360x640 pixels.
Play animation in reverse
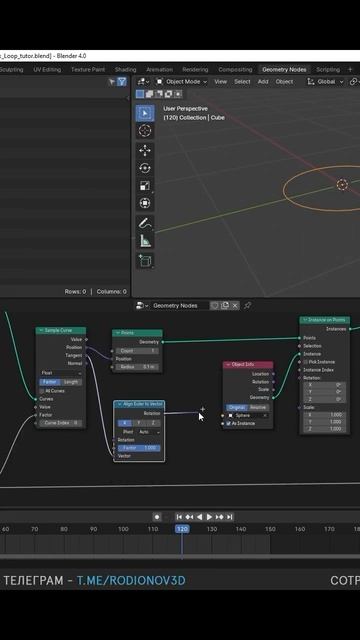[x=199, y=517]
